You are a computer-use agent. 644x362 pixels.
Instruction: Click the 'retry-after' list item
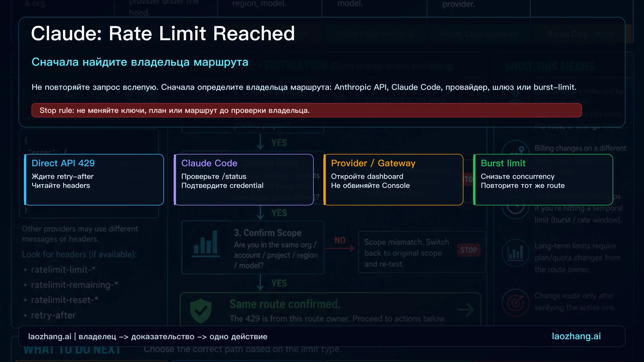coord(53,315)
